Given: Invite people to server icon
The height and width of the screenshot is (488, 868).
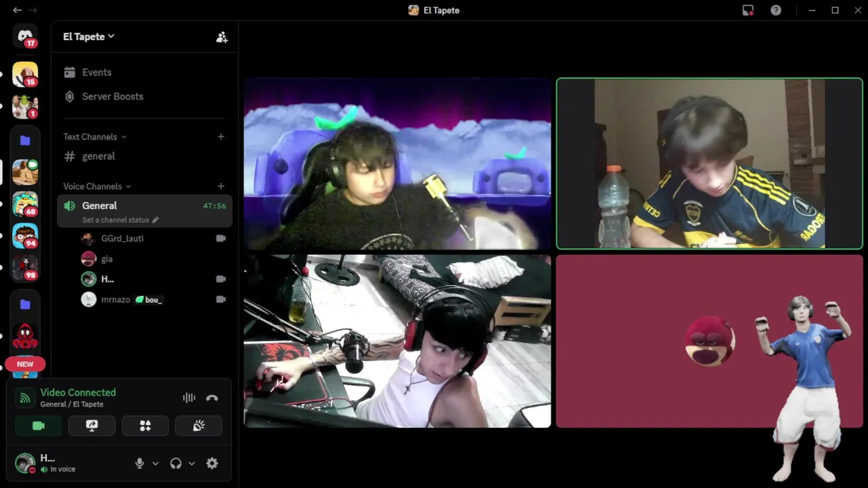Looking at the screenshot, I should (222, 37).
